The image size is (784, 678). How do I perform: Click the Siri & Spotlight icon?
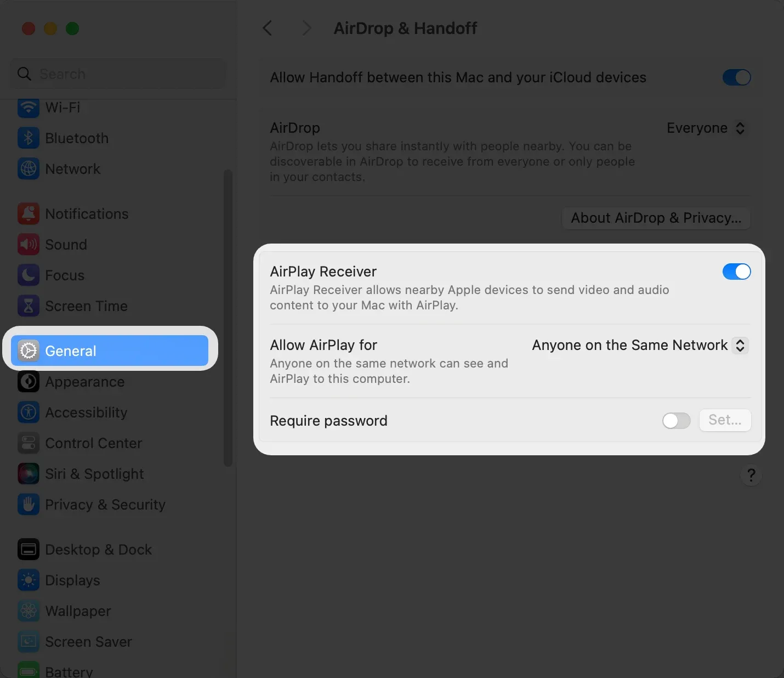pos(29,474)
